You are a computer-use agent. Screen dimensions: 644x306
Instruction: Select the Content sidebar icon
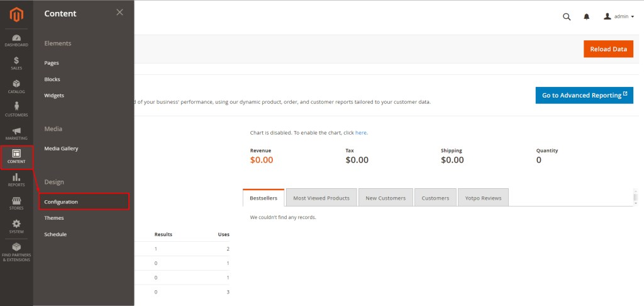pyautogui.click(x=16, y=157)
